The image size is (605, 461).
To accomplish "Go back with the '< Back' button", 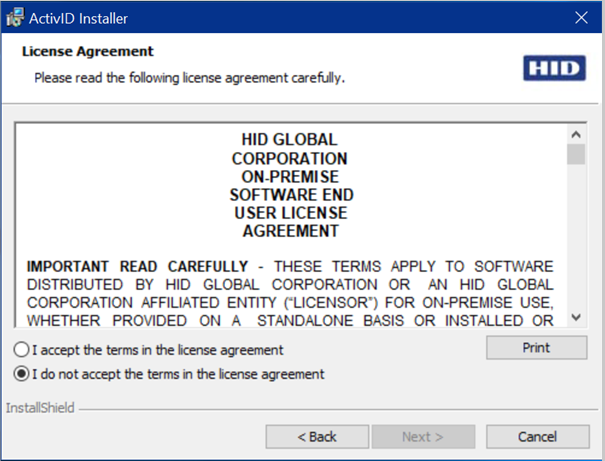I will coord(317,437).
